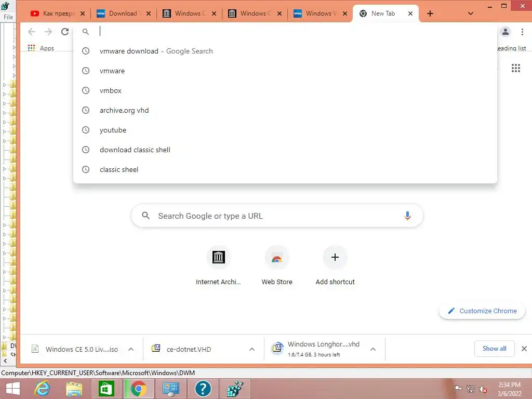Open the Google apps grid
532x399 pixels.
(516, 68)
